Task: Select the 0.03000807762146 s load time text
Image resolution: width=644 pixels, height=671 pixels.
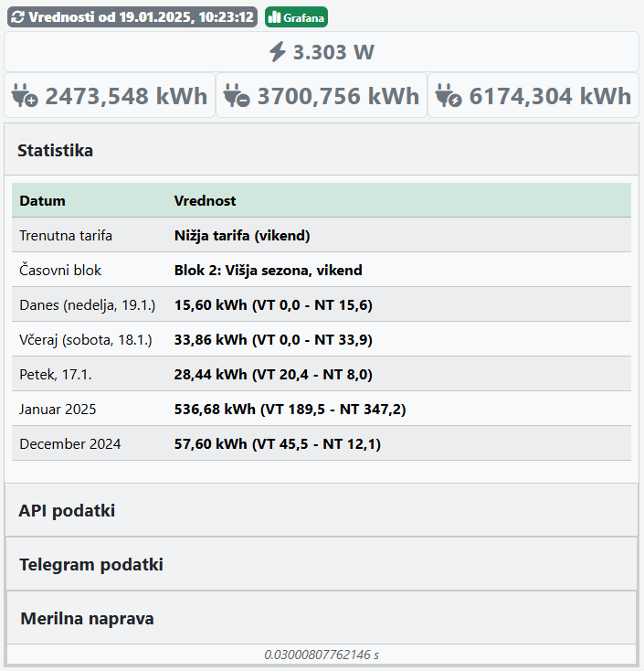Action: [322, 655]
